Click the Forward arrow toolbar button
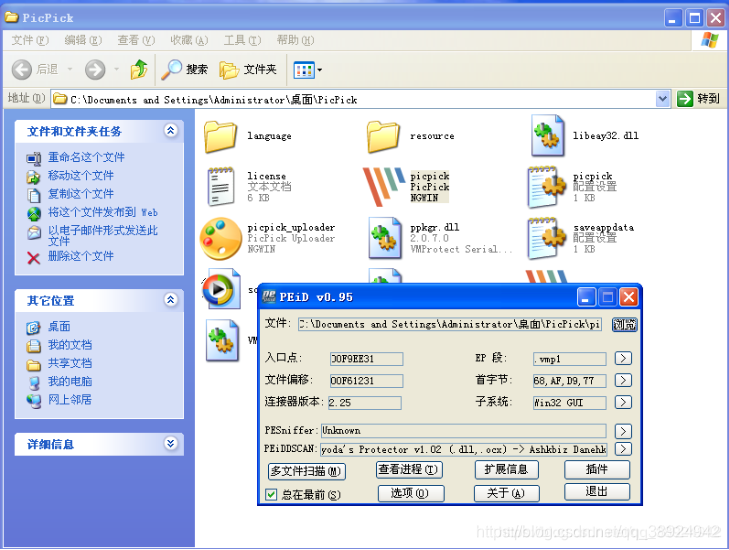 click(x=95, y=70)
